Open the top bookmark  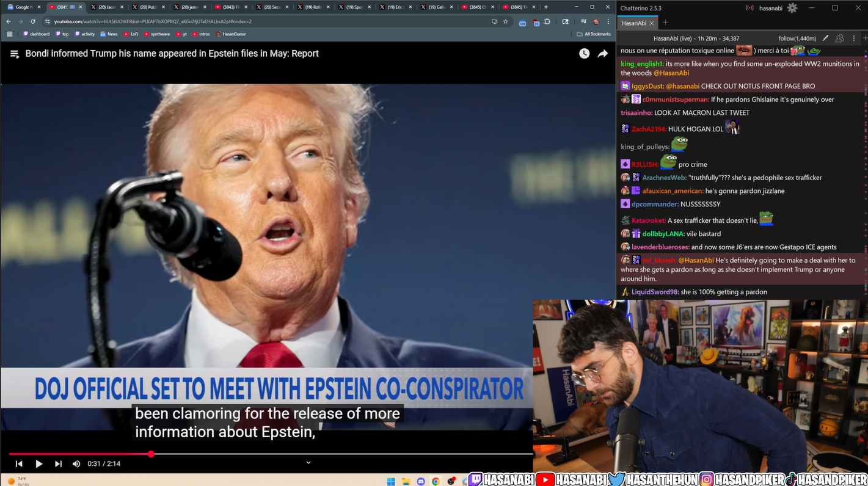(62, 34)
